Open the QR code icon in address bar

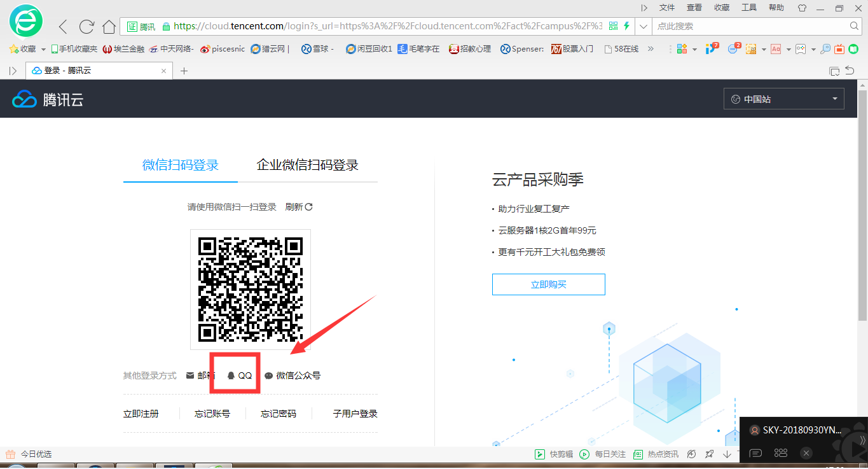tap(613, 26)
